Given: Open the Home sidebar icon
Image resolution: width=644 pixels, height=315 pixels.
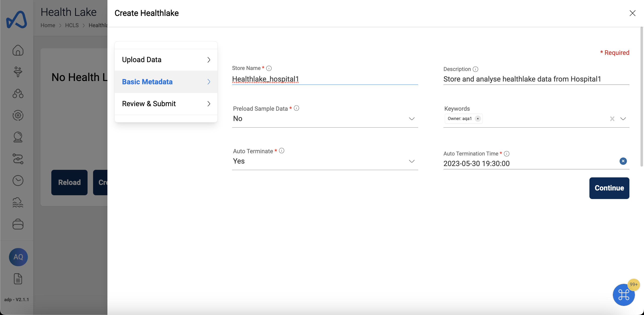Looking at the screenshot, I should click(18, 50).
